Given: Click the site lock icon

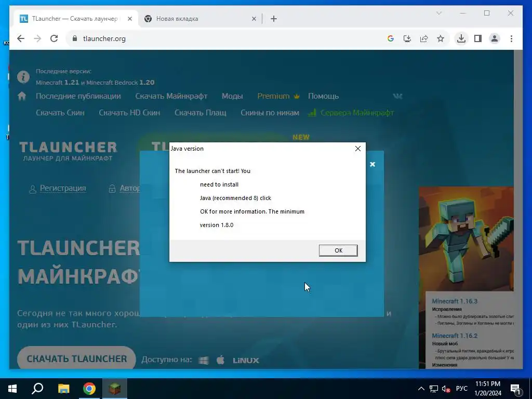Looking at the screenshot, I should [x=75, y=38].
